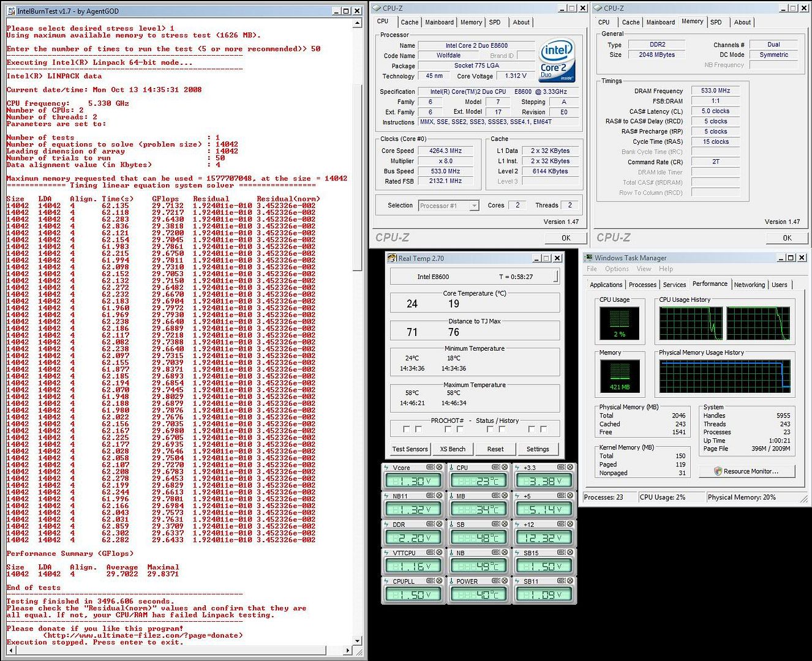Click the Intel Core 2 Duo logo

click(556, 61)
